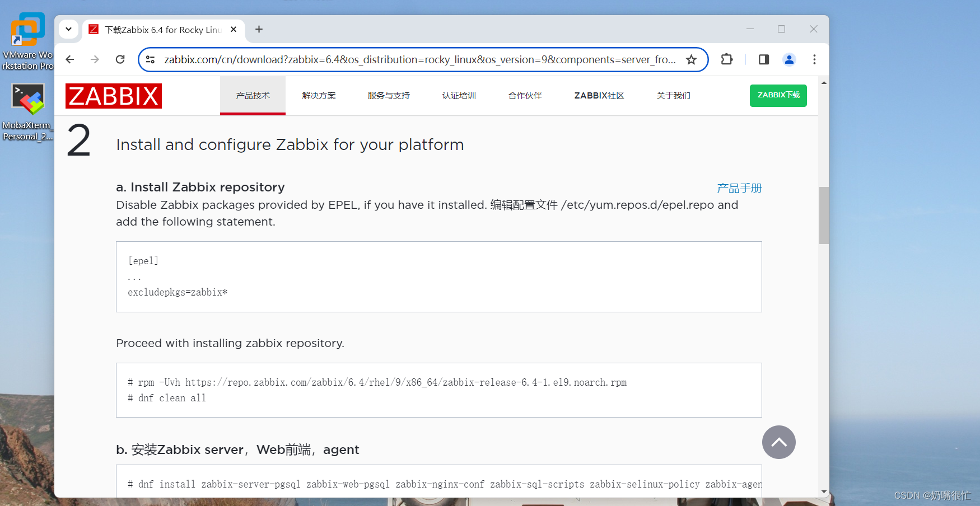
Task: Click the [epel] line in code box
Action: [143, 260]
